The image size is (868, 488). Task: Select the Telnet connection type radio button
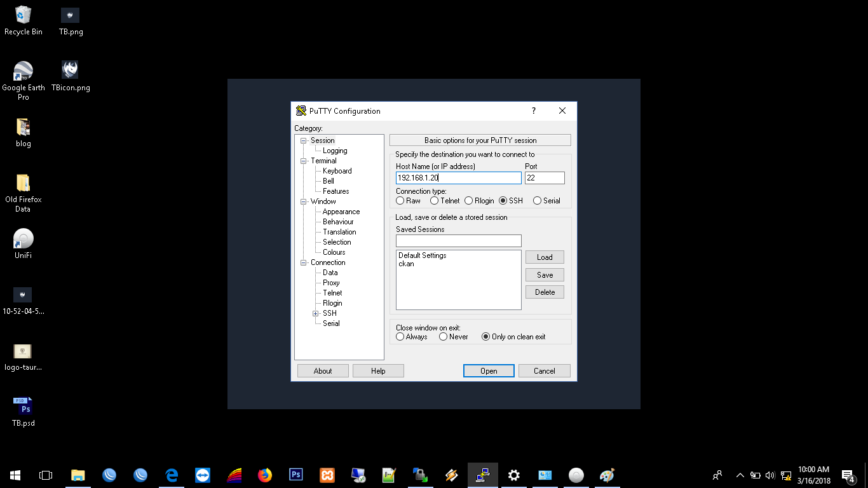[444, 201]
